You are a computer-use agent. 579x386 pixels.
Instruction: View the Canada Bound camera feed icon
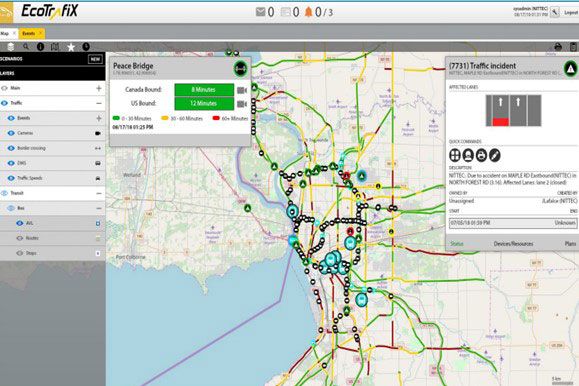coord(242,90)
